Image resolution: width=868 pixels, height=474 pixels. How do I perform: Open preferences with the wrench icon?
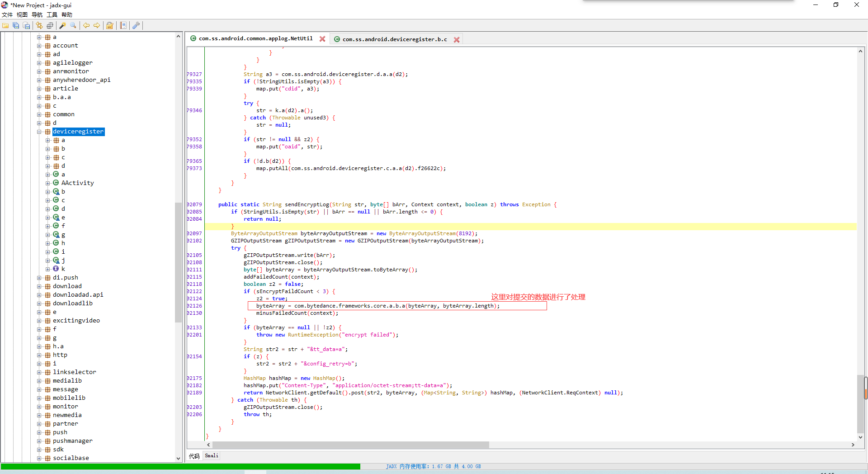[x=136, y=26]
